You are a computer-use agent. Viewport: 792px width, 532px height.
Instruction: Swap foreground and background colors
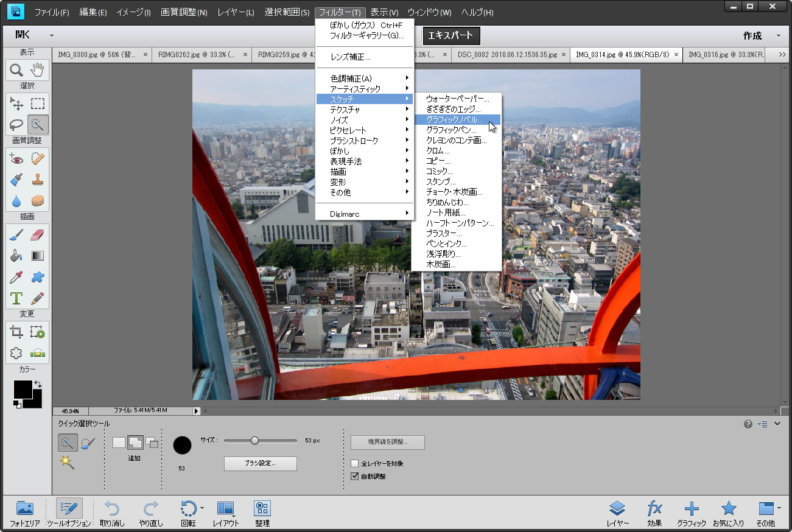pyautogui.click(x=38, y=384)
